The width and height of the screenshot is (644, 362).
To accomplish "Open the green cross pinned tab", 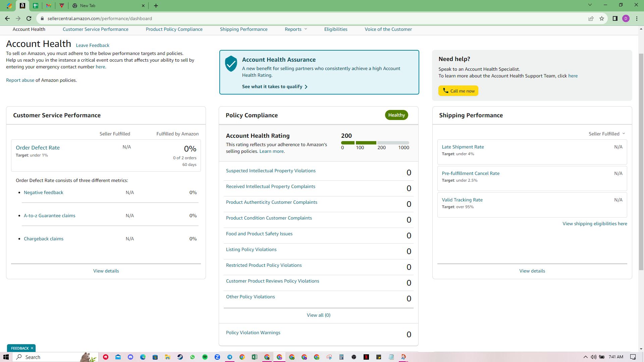I will [x=36, y=6].
